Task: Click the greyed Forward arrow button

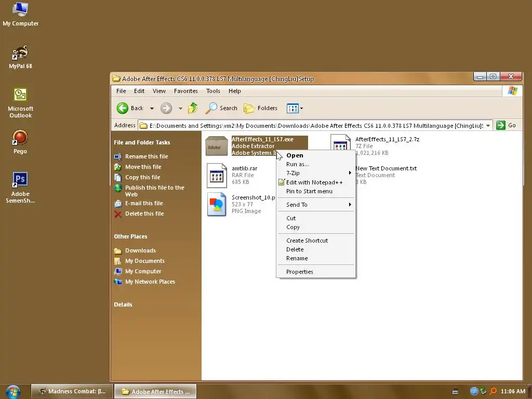Action: point(166,108)
